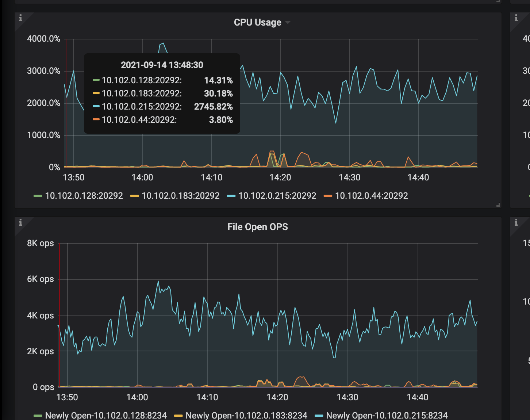Show only the 10.102.0.44:20292 legend series
This screenshot has height=420, width=530.
pos(371,196)
